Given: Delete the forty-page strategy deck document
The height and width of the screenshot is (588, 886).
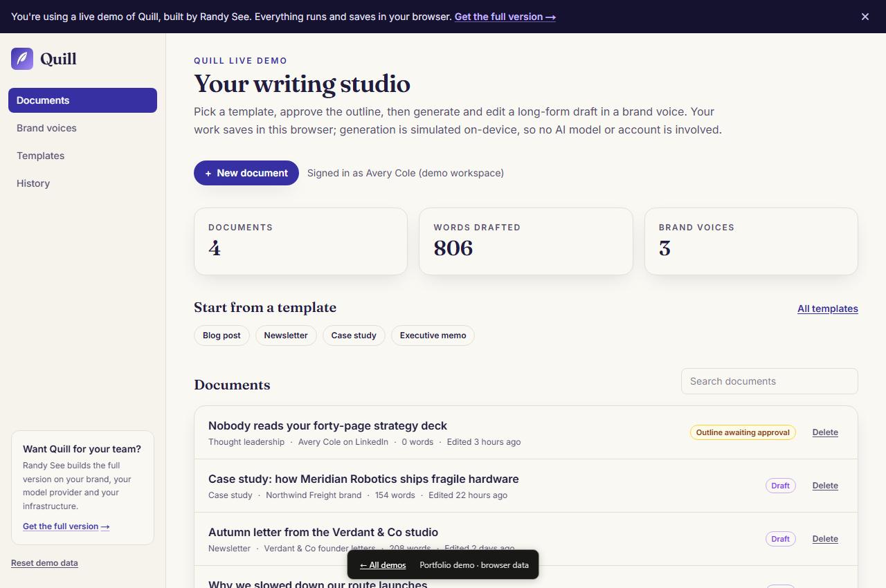Looking at the screenshot, I should point(825,432).
